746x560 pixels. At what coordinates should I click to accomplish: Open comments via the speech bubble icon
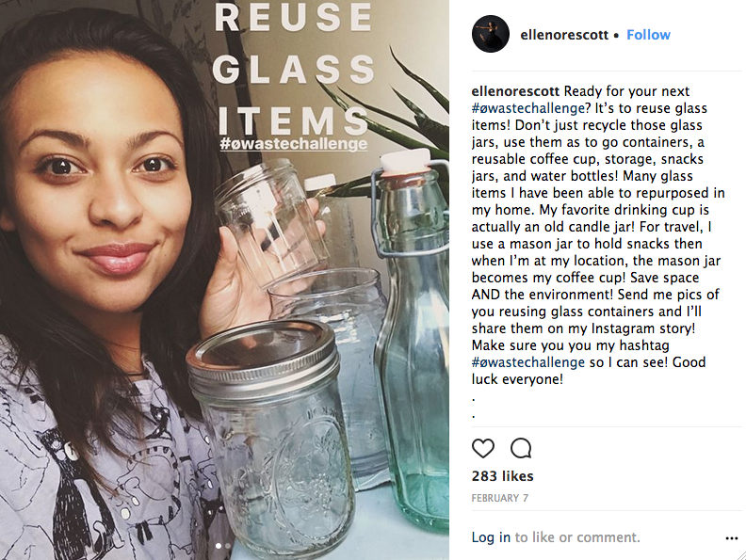tap(521, 448)
